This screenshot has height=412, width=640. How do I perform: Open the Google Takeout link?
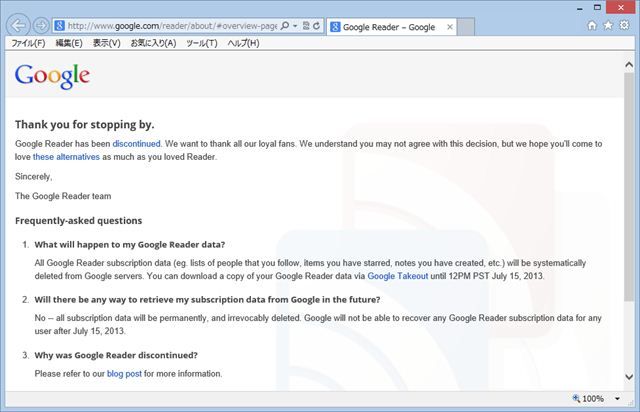398,276
